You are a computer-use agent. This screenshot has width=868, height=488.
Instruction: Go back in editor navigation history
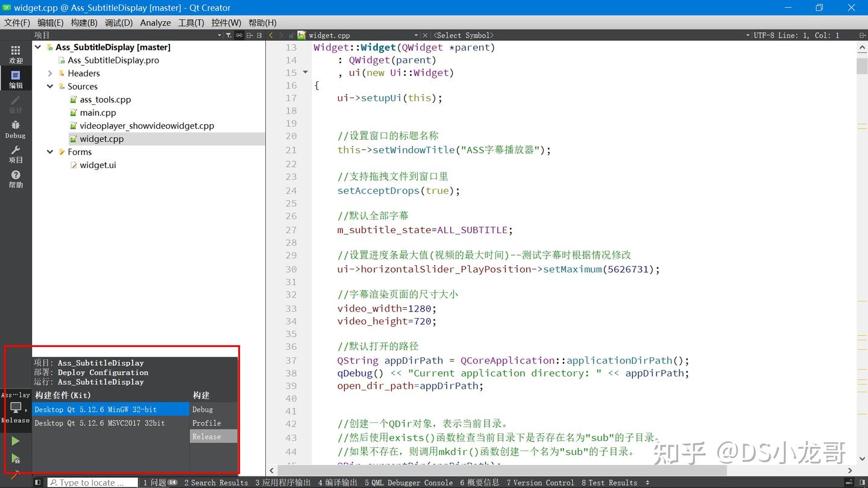pyautogui.click(x=271, y=36)
